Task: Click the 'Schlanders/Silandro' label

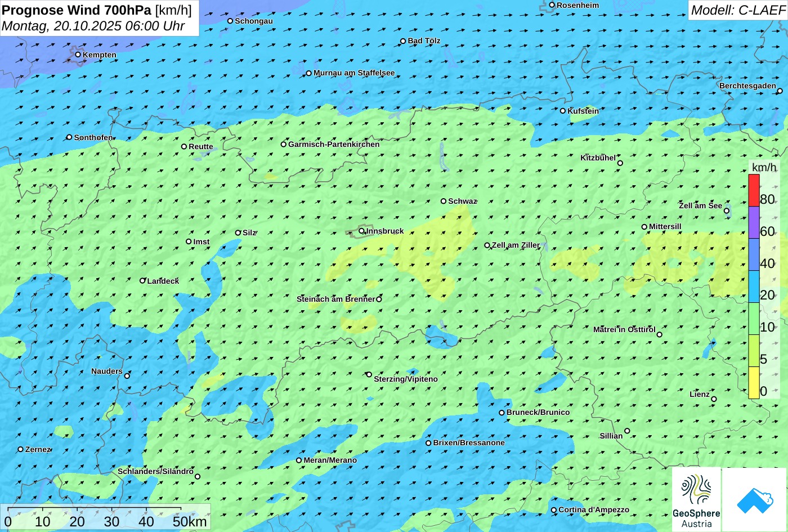Action: coord(155,471)
